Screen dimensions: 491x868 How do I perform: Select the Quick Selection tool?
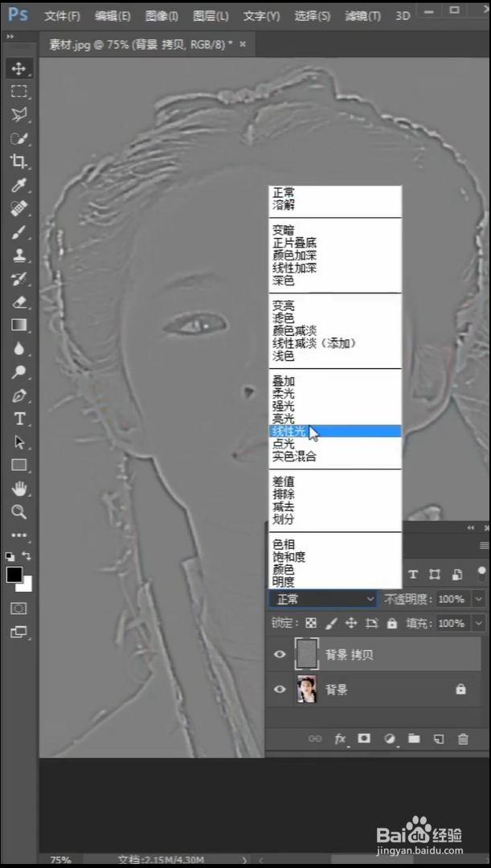click(18, 138)
